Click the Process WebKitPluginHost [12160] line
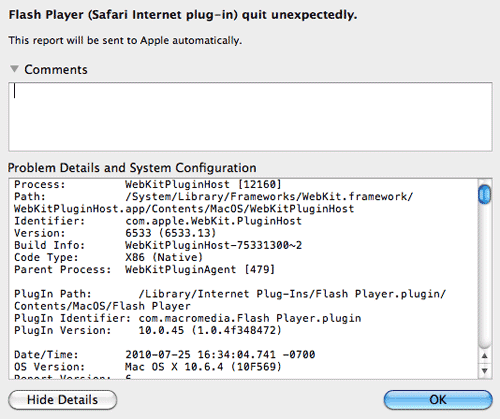500x420 pixels. tap(148, 184)
